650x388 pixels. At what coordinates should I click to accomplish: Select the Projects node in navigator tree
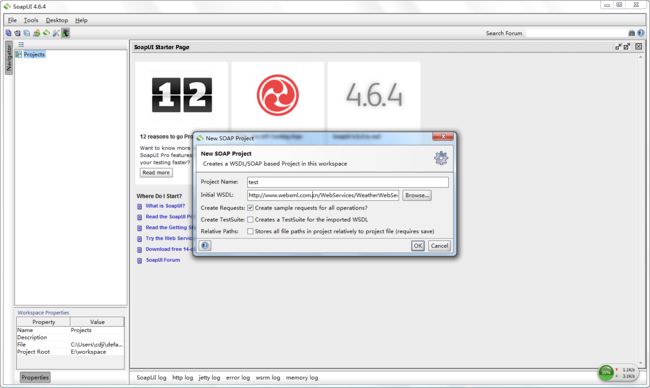tap(34, 54)
